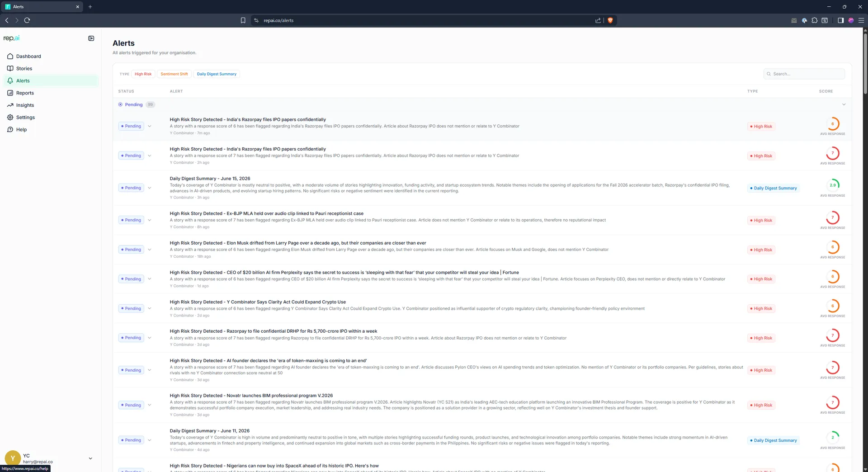The image size is (868, 472).
Task: Open status dropdown for token-maxxing alert
Action: point(150,370)
